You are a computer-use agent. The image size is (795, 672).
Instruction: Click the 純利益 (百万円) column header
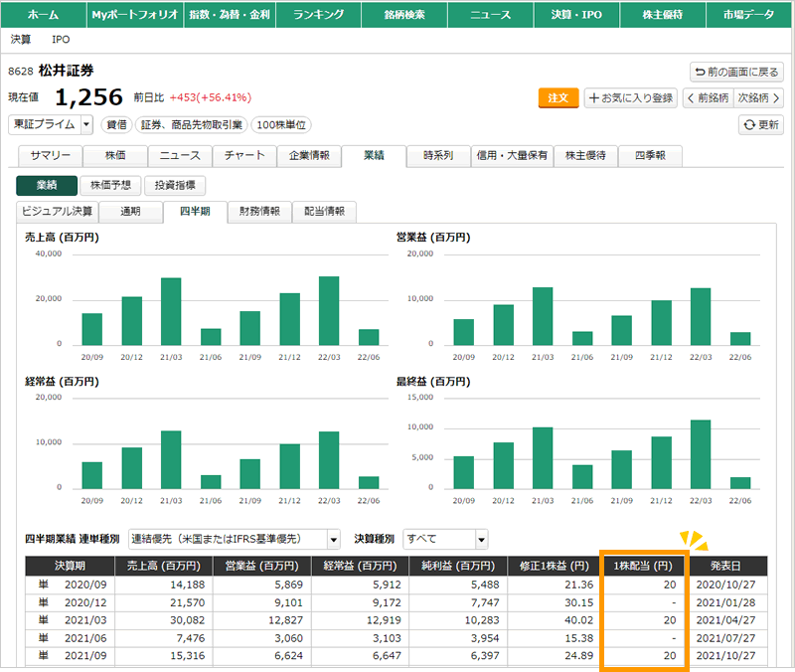tap(458, 566)
